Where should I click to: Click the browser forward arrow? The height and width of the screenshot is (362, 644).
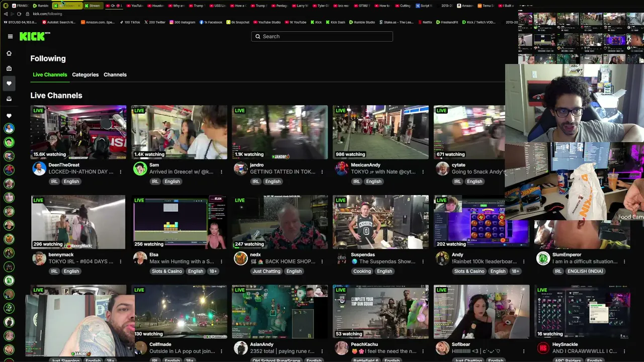point(12,14)
